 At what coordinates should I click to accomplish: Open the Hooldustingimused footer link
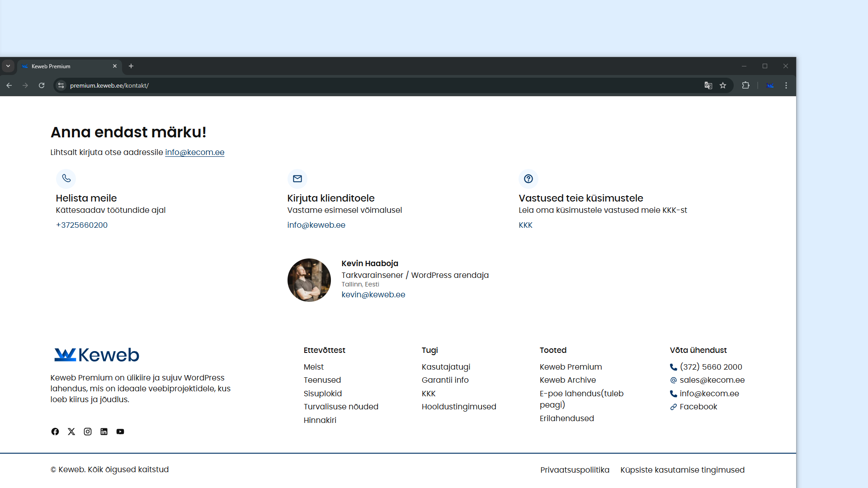pos(459,407)
